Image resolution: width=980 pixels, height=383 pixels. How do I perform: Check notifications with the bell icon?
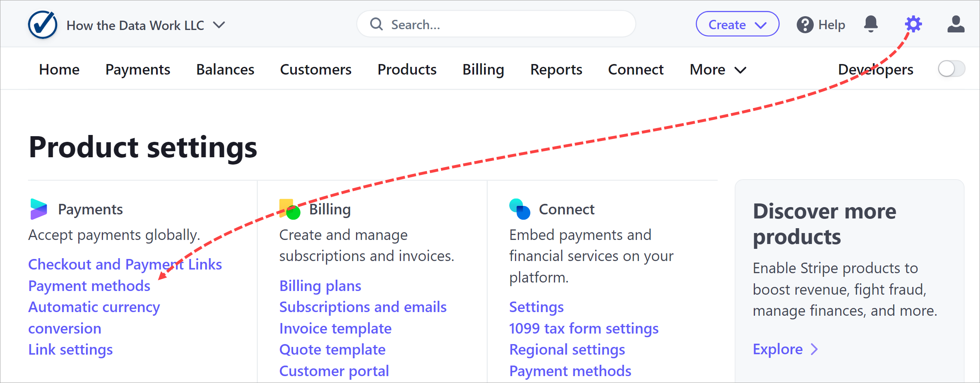tap(871, 24)
